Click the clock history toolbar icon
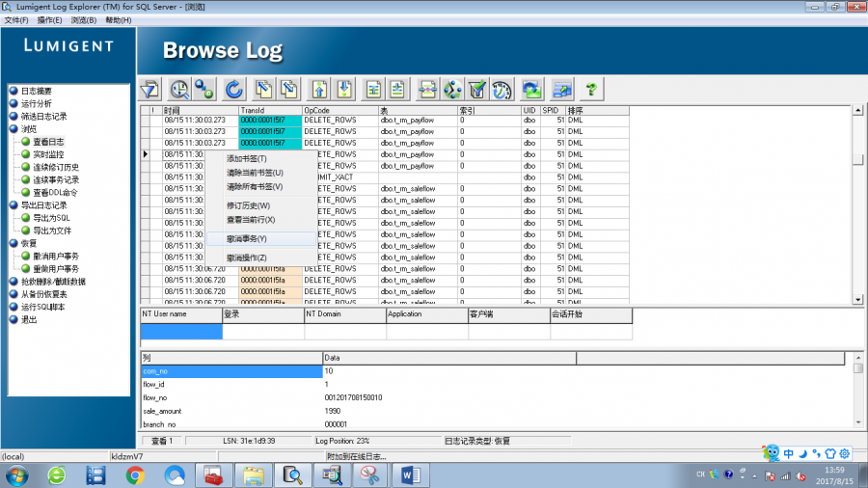 pyautogui.click(x=502, y=89)
